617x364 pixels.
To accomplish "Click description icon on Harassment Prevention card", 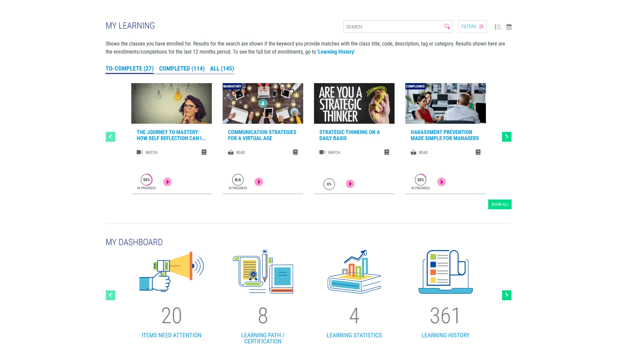I will [478, 152].
